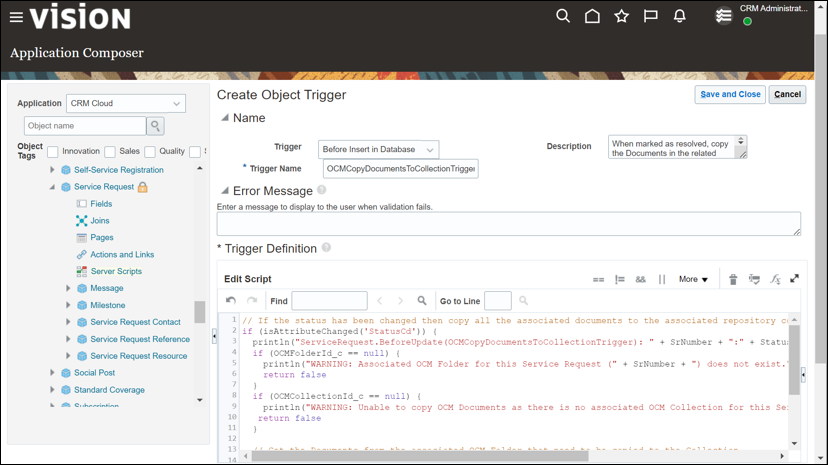Select Service Request Reference object
Screen dimensions: 828x465
140,339
